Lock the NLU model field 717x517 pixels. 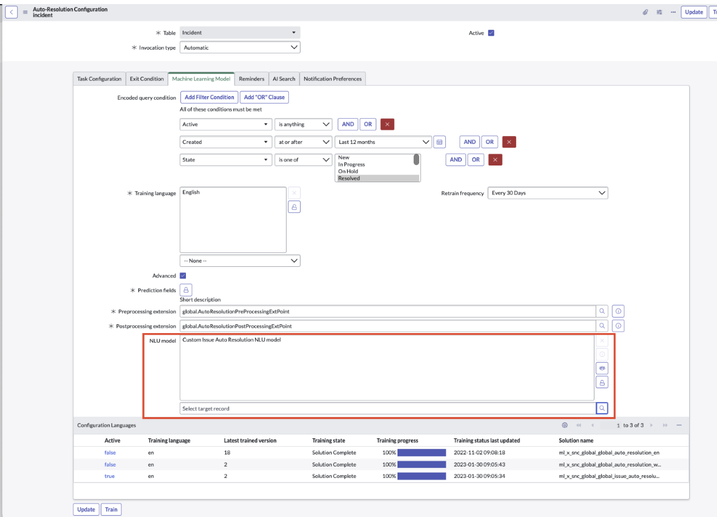[x=602, y=383]
